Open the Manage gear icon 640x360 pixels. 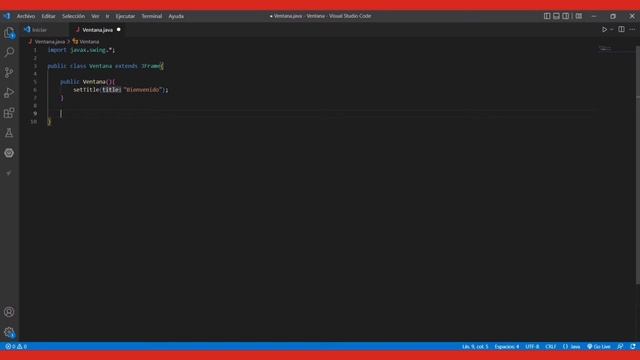[x=9, y=332]
